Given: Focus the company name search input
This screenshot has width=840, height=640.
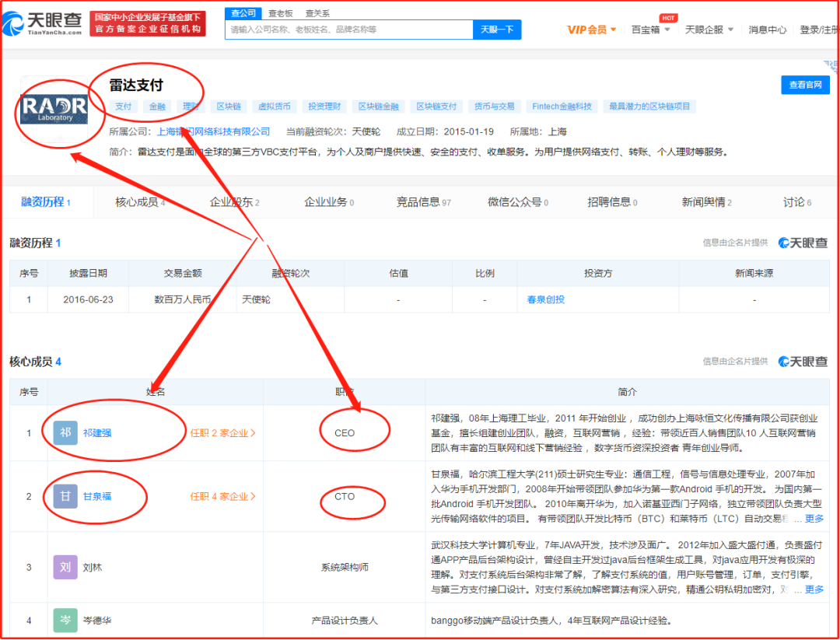Looking at the screenshot, I should pyautogui.click(x=348, y=30).
